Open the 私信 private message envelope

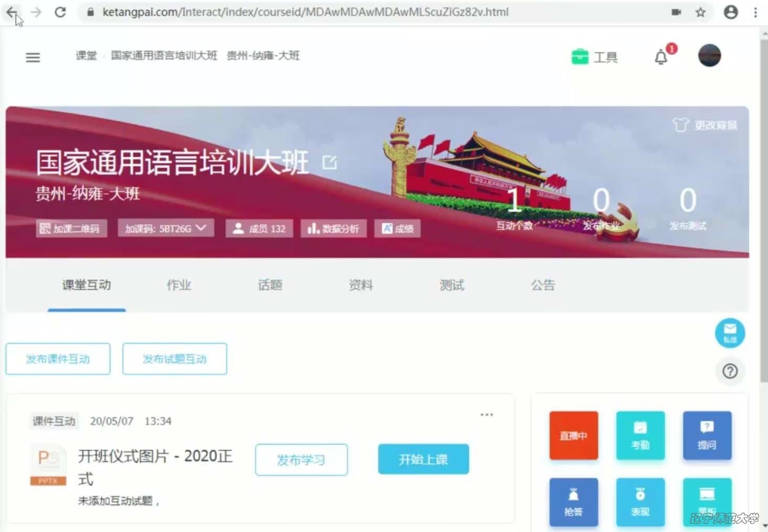point(730,333)
